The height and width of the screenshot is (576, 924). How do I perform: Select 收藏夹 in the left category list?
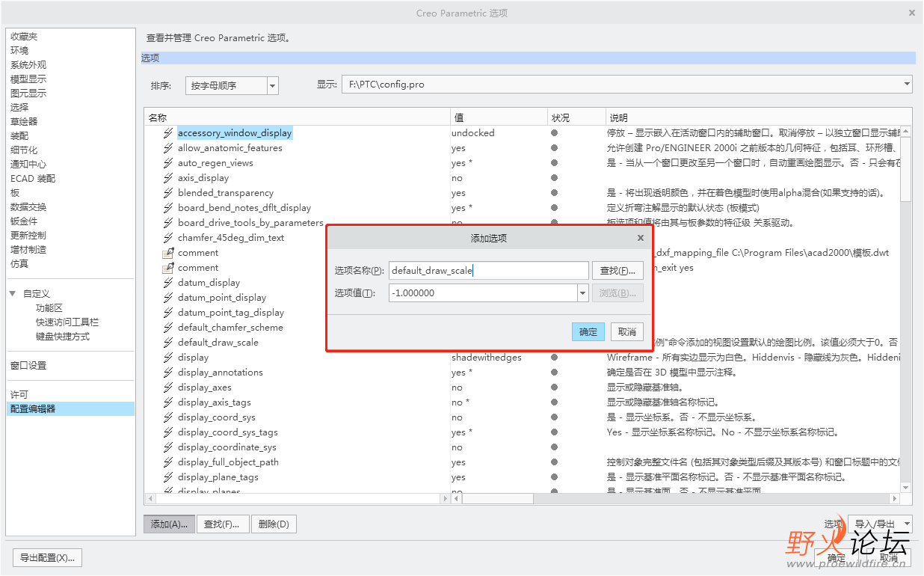24,37
